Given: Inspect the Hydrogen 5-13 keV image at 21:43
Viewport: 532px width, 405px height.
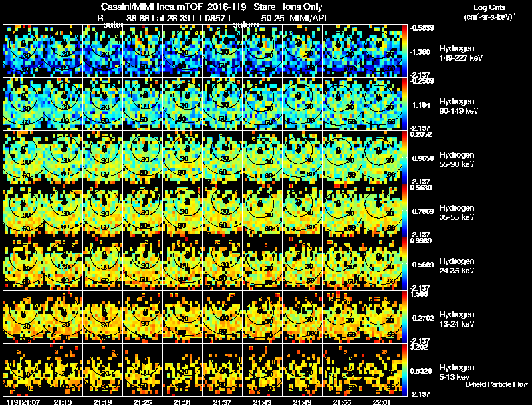Looking at the screenshot, I should click(262, 370).
